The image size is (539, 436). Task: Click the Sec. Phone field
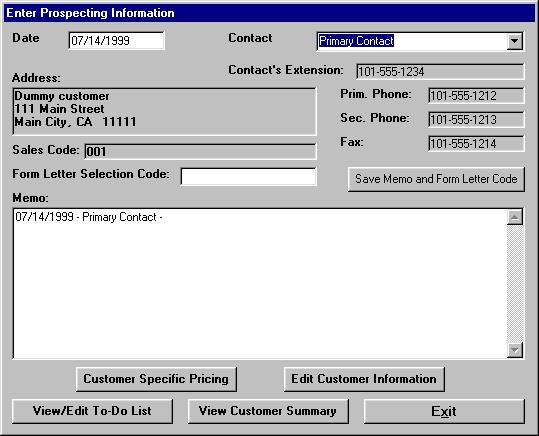476,120
